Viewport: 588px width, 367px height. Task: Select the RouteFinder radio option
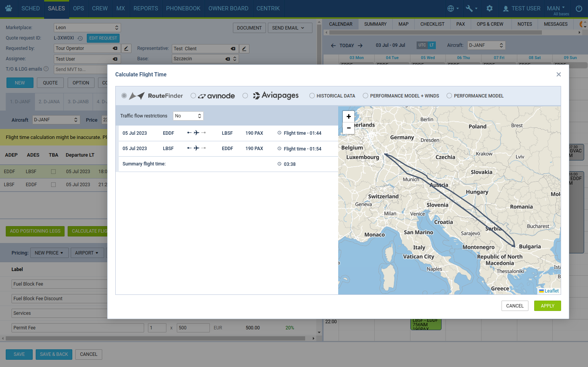(124, 96)
